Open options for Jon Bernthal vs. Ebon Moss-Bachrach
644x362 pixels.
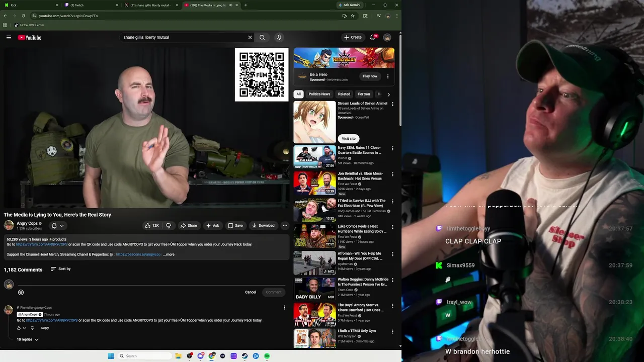tap(392, 174)
